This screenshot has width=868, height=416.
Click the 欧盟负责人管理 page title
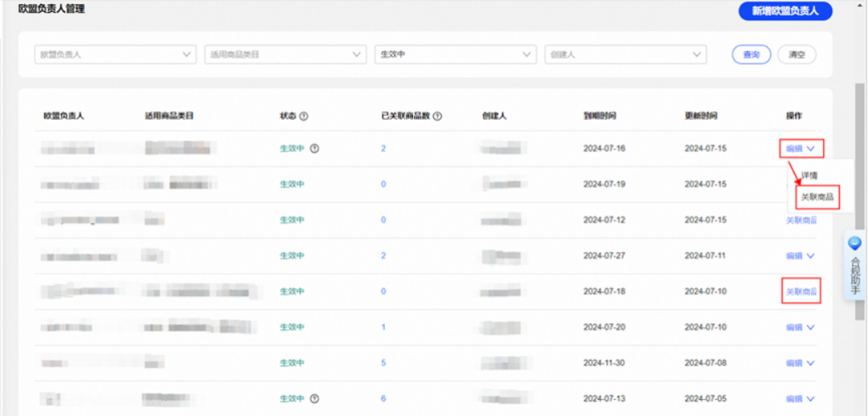point(51,9)
